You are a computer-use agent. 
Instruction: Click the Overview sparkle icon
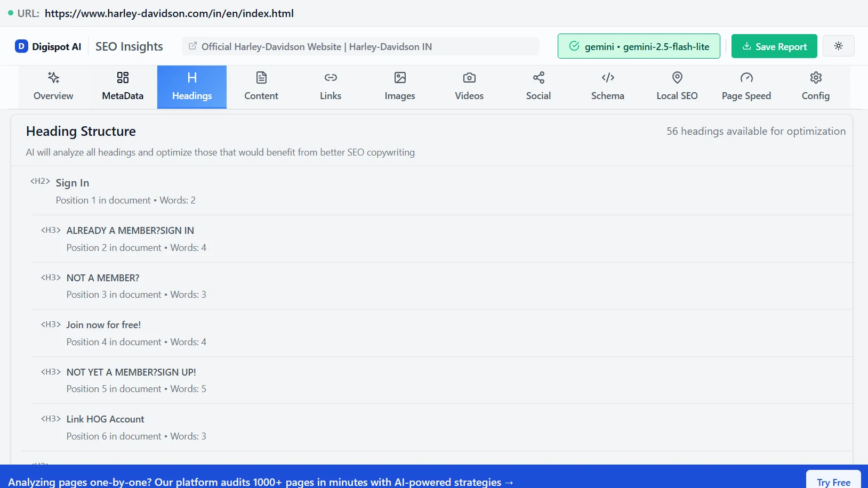(53, 78)
